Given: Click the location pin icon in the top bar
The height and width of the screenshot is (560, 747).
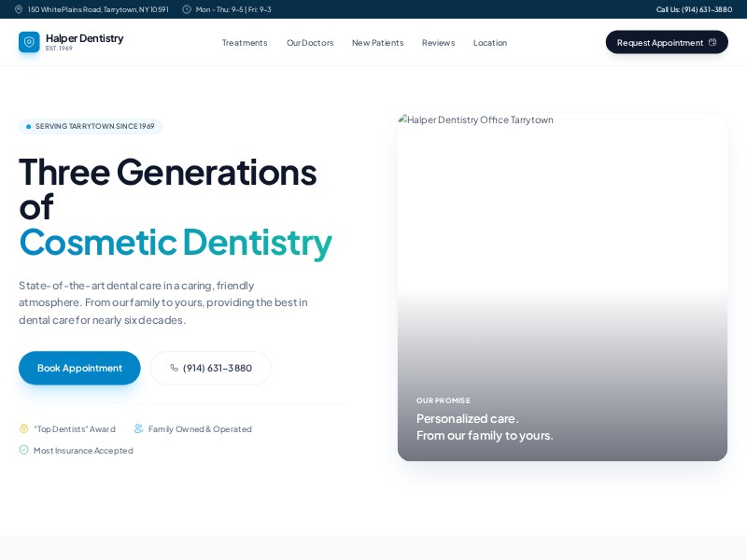Looking at the screenshot, I should (21, 9).
